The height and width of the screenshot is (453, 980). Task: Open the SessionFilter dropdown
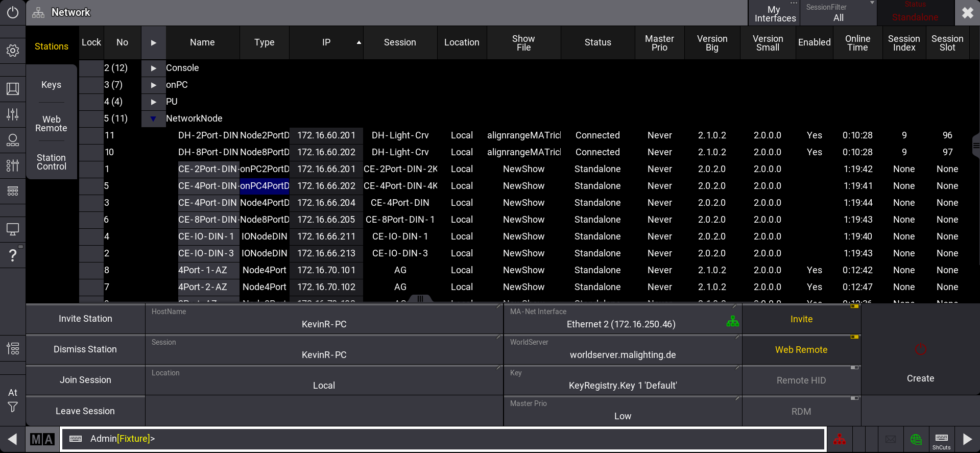click(838, 13)
